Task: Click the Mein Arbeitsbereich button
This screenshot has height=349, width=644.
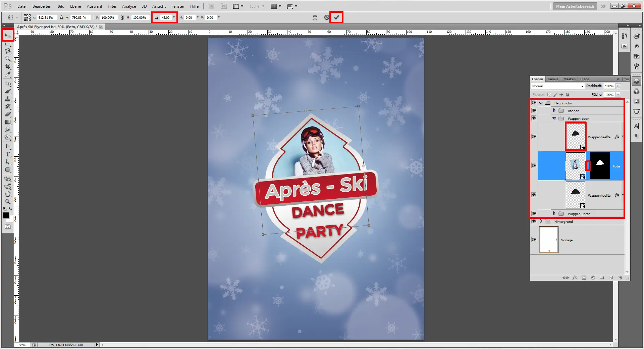Action: click(575, 6)
